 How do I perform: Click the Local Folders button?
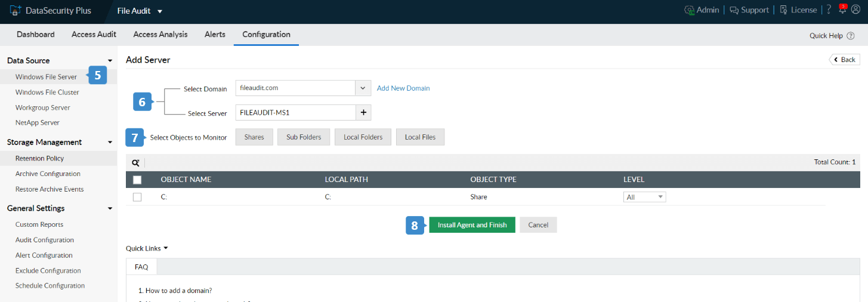tap(363, 137)
